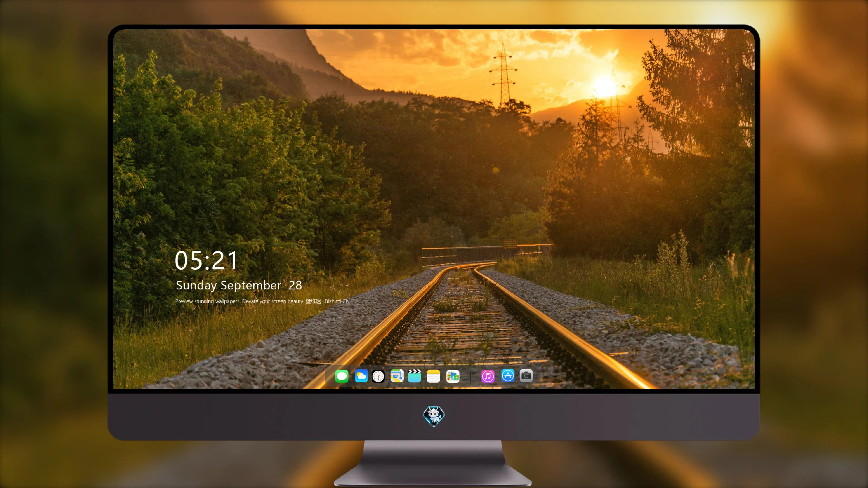Screen dimensions: 868x488
Task: Open the Clock app in the dock
Action: (378, 376)
